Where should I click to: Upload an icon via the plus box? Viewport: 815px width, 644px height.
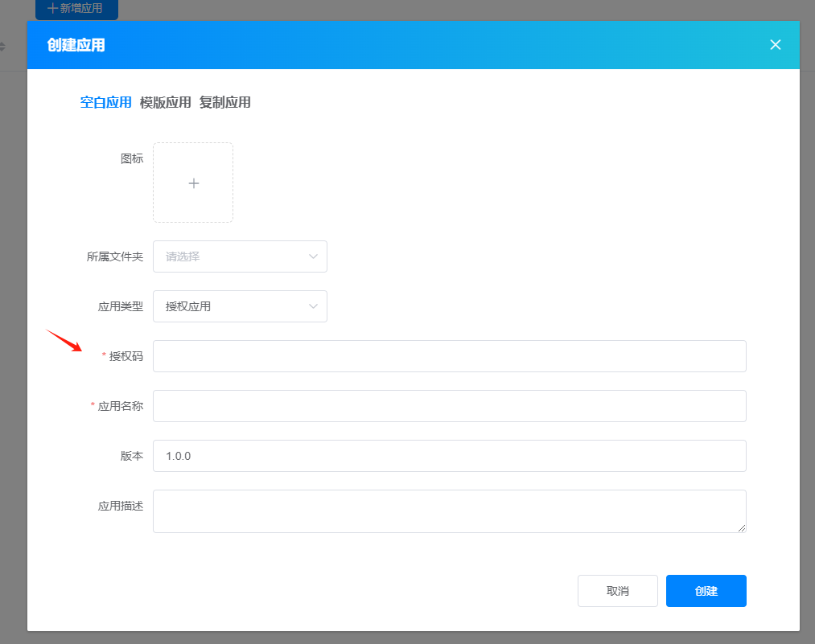[x=193, y=183]
